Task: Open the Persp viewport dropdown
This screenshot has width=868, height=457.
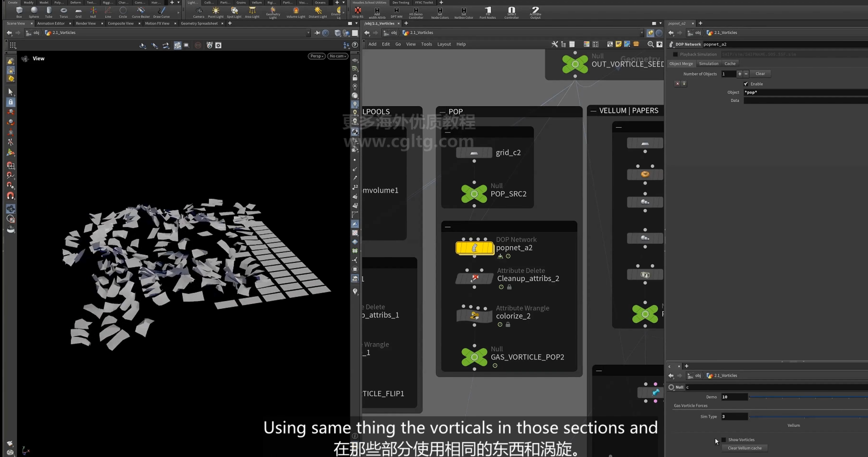Action: pos(316,56)
